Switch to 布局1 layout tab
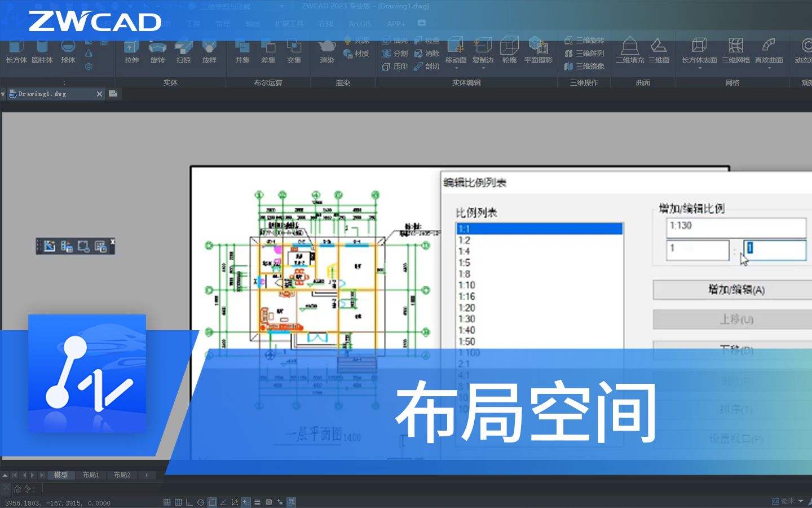The width and height of the screenshot is (812, 508). 91,475
